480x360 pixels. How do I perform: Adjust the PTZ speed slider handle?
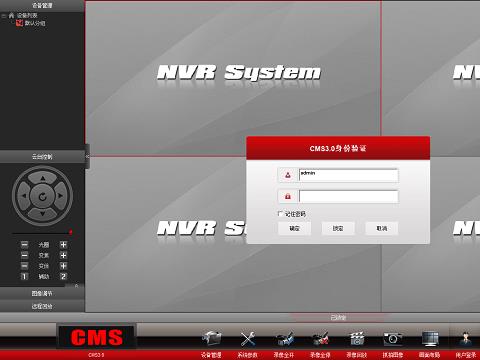[71, 232]
